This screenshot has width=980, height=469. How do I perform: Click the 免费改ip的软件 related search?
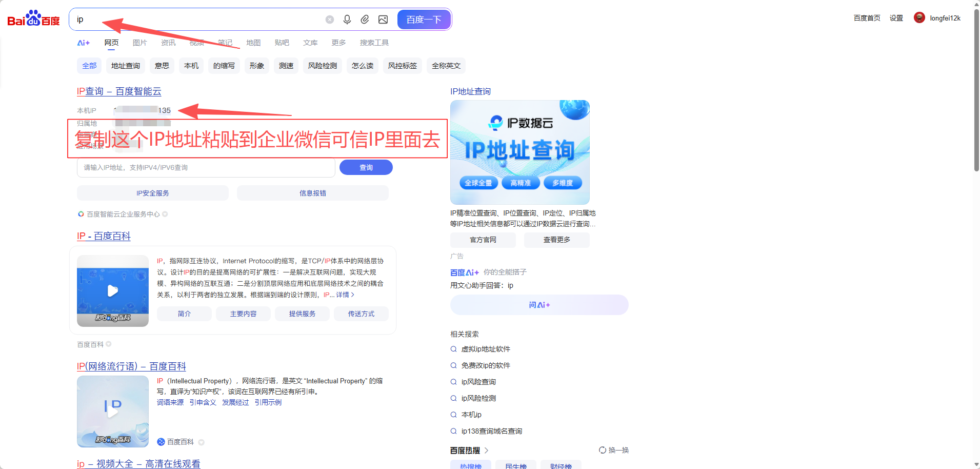pos(486,365)
